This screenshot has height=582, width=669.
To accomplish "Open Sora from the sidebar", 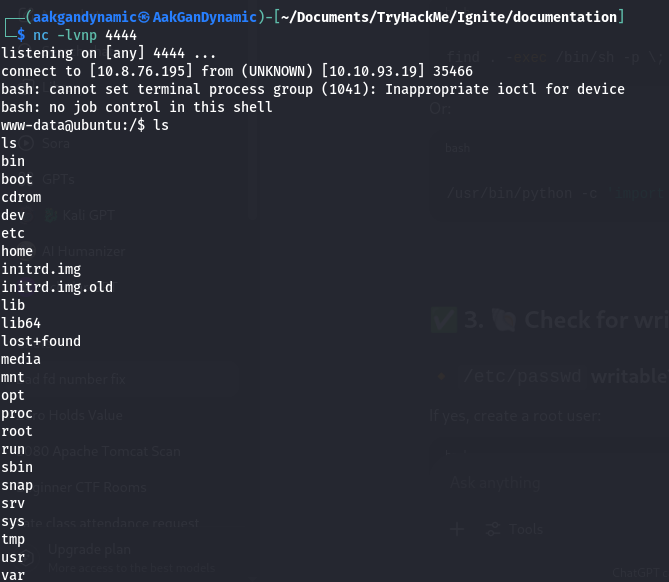I will [x=56, y=143].
